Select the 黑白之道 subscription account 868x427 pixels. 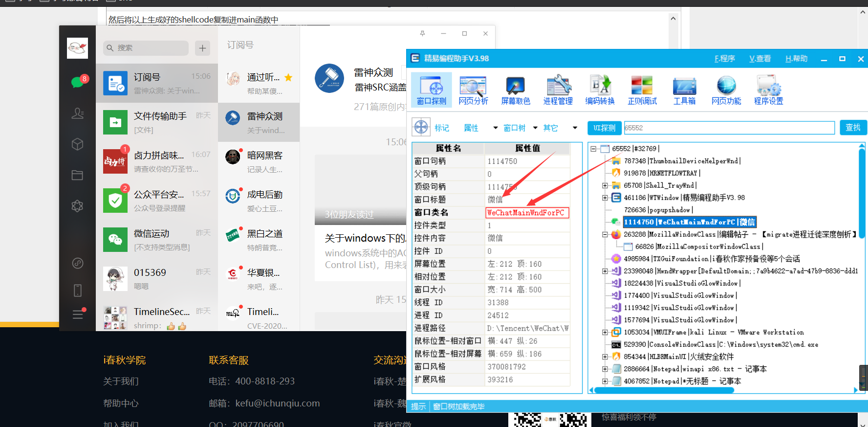[259, 240]
